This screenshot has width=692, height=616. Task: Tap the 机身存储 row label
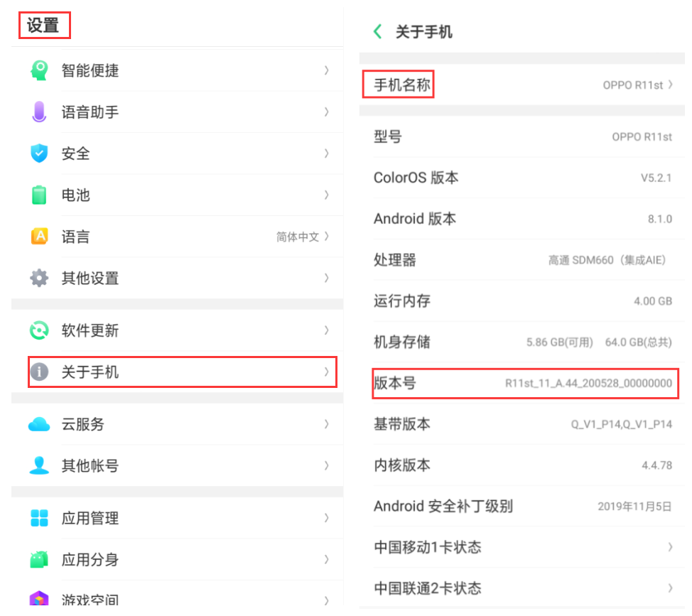[402, 342]
